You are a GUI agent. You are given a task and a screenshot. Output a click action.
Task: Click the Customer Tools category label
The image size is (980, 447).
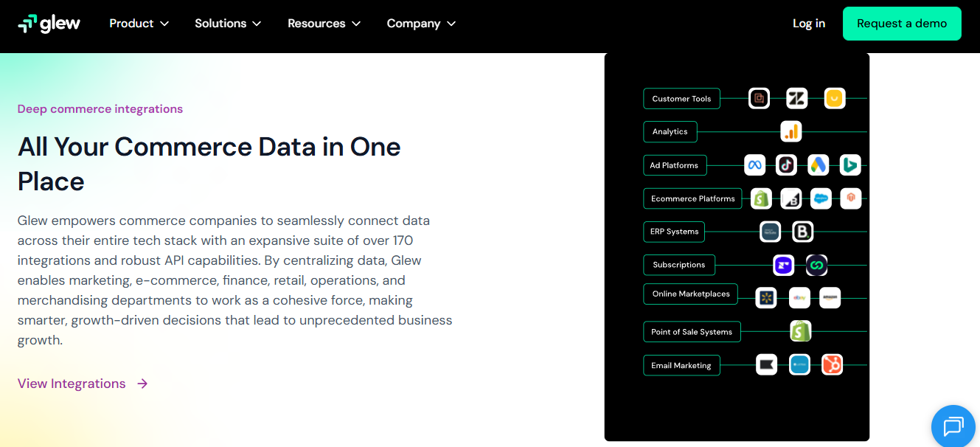coord(681,99)
